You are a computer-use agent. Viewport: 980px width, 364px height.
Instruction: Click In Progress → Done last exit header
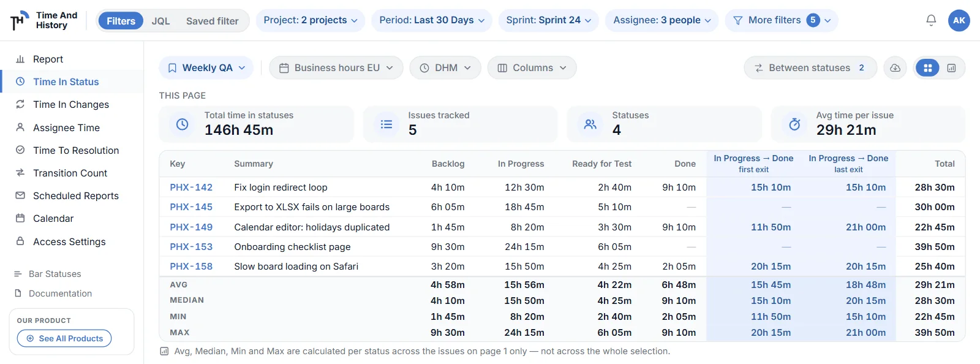point(848,164)
